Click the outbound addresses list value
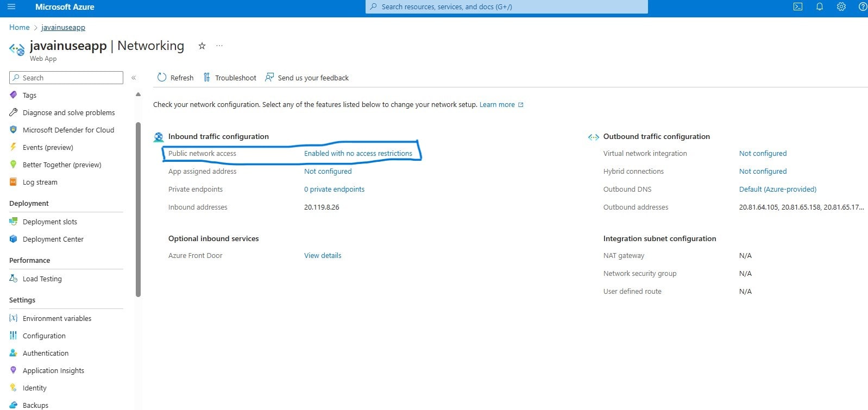This screenshot has height=410, width=868. 801,207
